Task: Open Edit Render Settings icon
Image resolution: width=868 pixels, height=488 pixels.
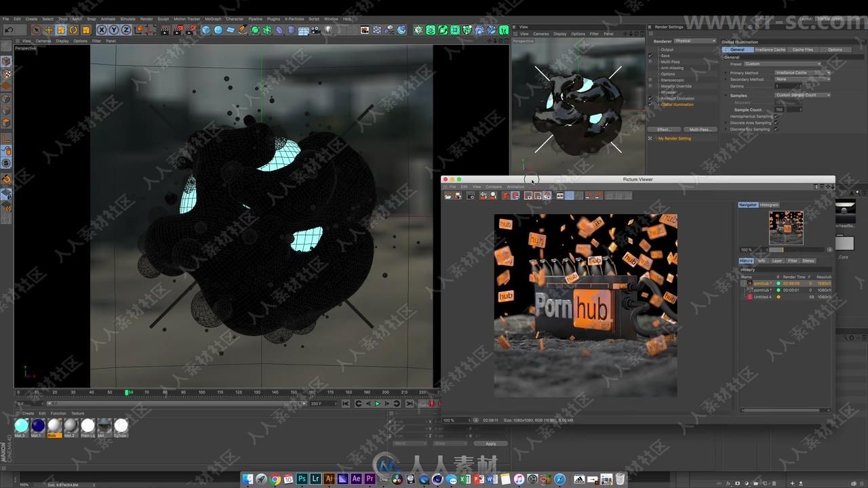Action: pyautogui.click(x=191, y=30)
